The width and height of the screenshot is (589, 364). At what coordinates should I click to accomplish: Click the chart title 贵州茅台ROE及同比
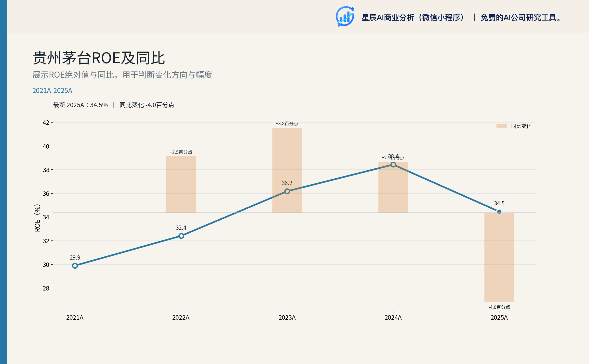tap(99, 58)
